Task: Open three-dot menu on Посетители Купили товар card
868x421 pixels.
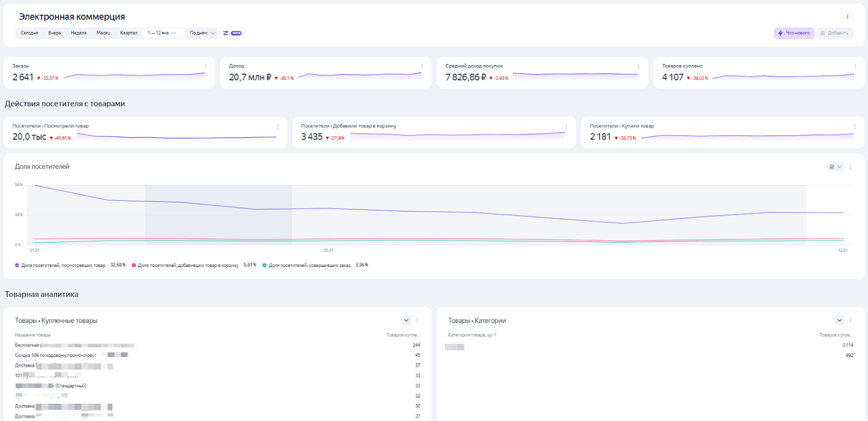Action: click(x=855, y=126)
